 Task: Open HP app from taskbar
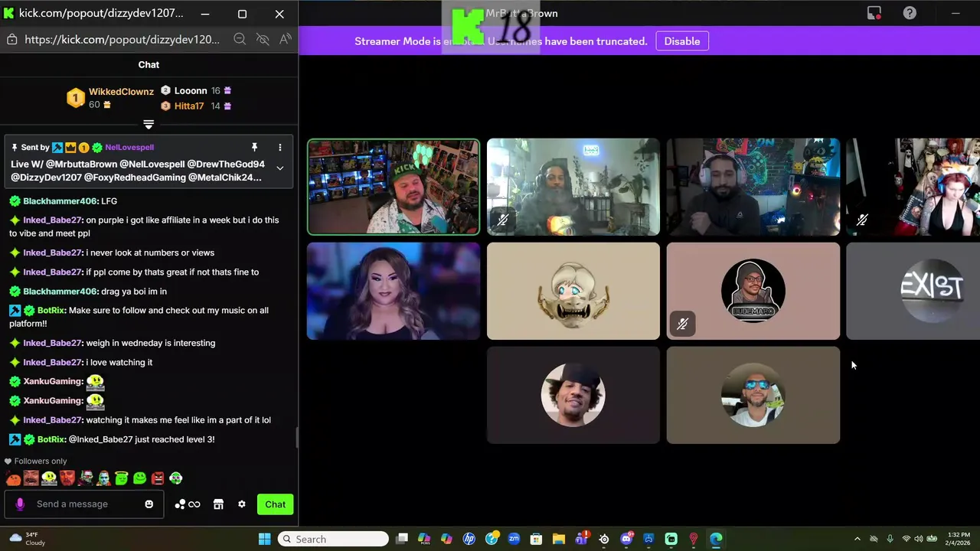[469, 539]
